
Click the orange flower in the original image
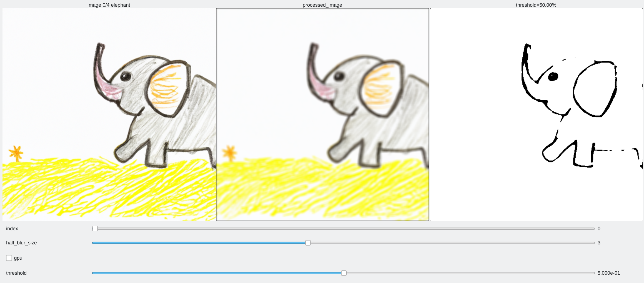[x=16, y=153]
